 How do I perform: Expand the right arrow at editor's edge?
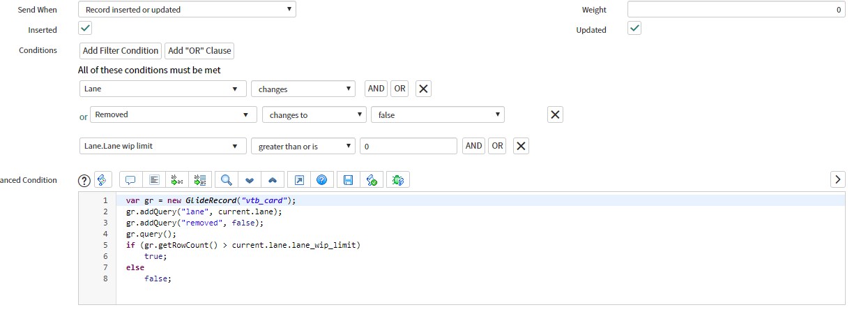click(x=838, y=179)
